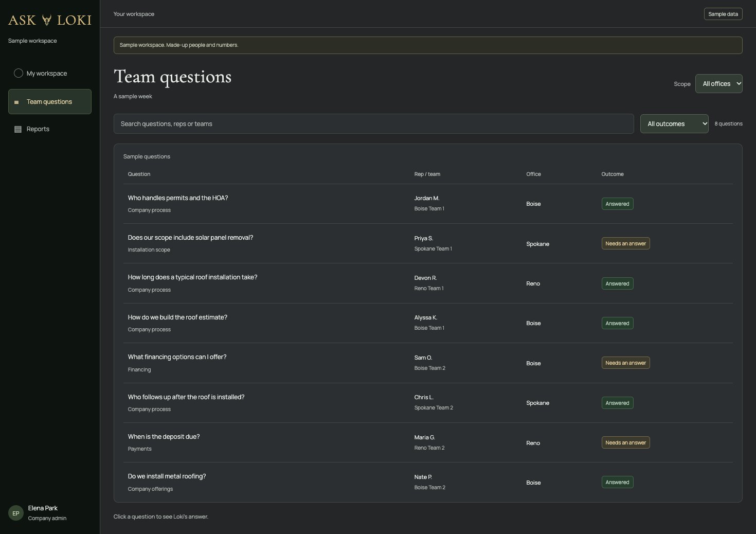
Task: Click the Reports sidebar icon
Action: point(18,129)
